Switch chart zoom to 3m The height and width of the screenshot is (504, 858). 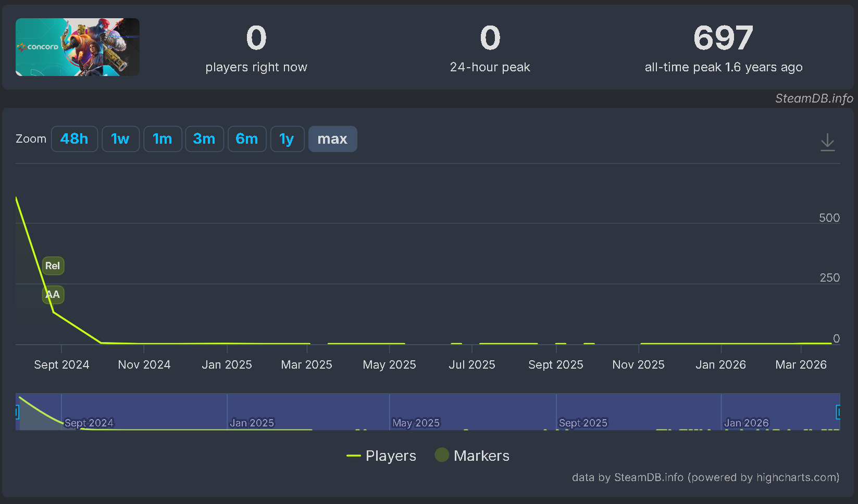(x=204, y=139)
